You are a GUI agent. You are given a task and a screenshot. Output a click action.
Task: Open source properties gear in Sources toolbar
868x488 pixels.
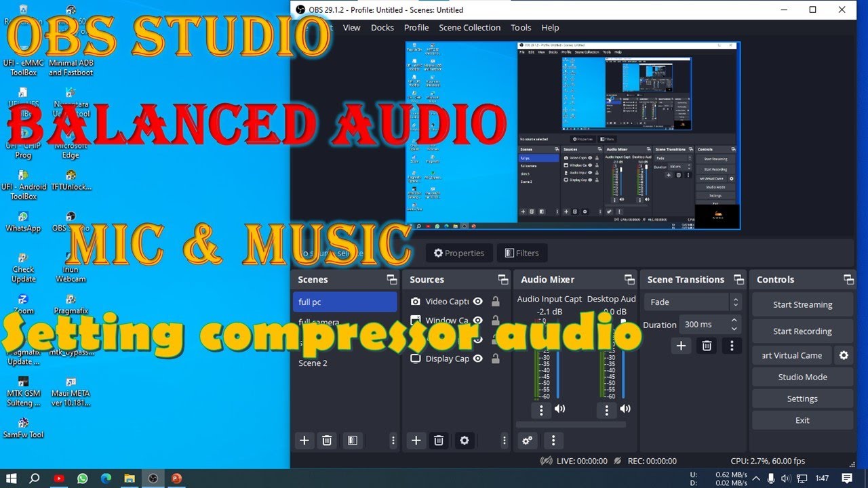(x=465, y=441)
